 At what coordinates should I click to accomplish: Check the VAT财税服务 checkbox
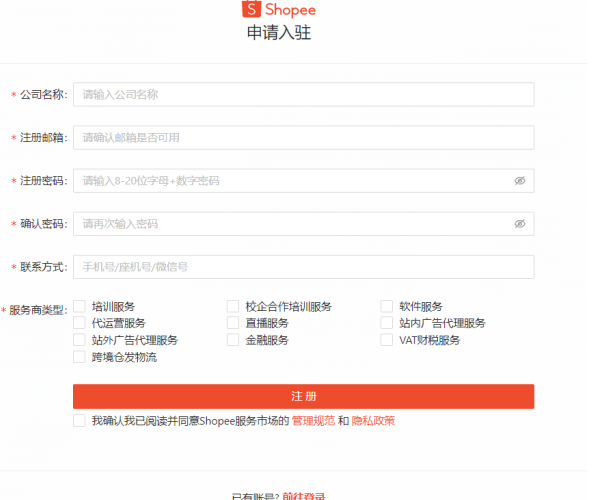tap(387, 340)
